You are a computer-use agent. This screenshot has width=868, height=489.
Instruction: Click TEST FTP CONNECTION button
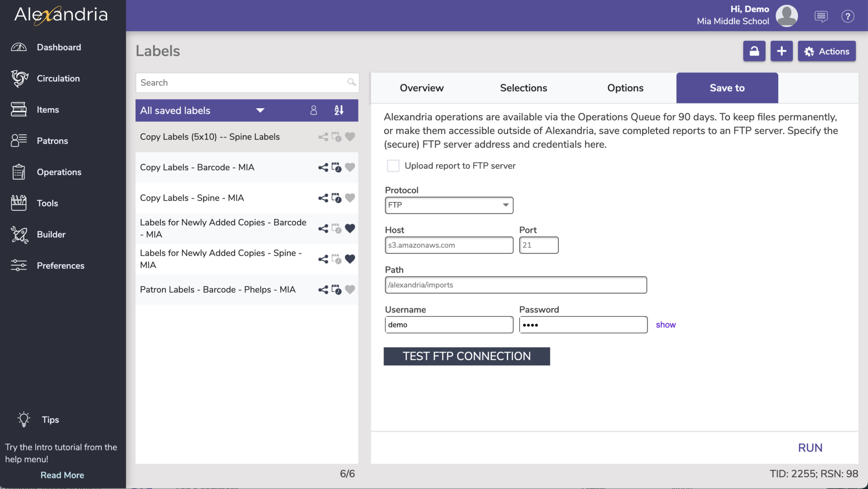pyautogui.click(x=467, y=356)
